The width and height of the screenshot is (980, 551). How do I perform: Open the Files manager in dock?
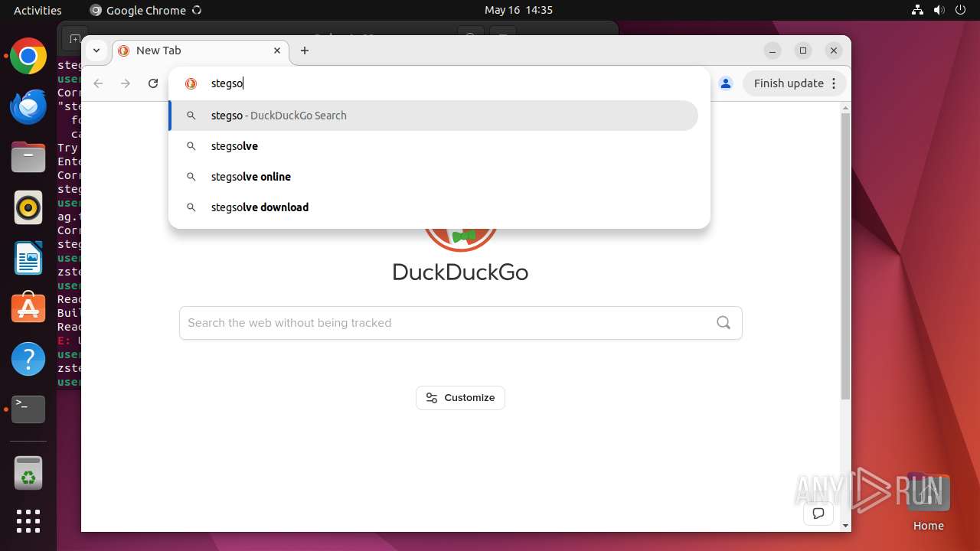[28, 158]
